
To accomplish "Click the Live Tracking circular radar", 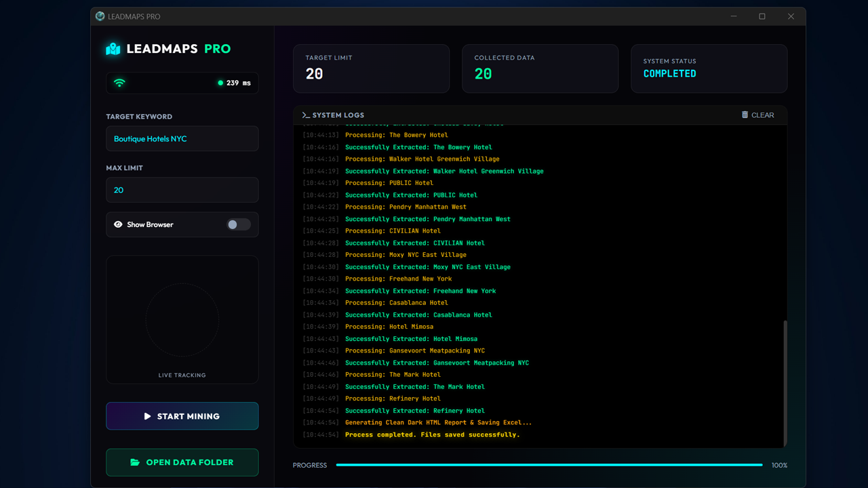I will [x=182, y=320].
